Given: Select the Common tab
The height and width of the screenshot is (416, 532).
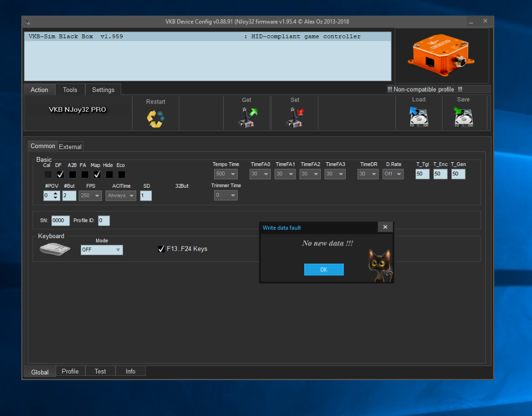Looking at the screenshot, I should tap(43, 146).
